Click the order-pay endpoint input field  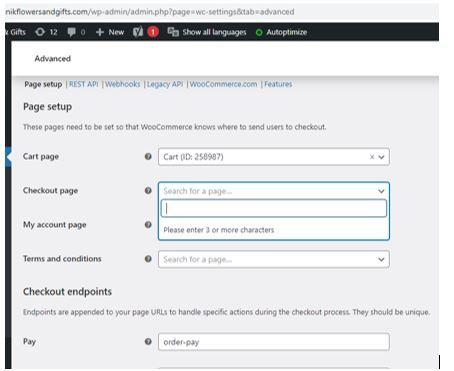[x=274, y=342]
